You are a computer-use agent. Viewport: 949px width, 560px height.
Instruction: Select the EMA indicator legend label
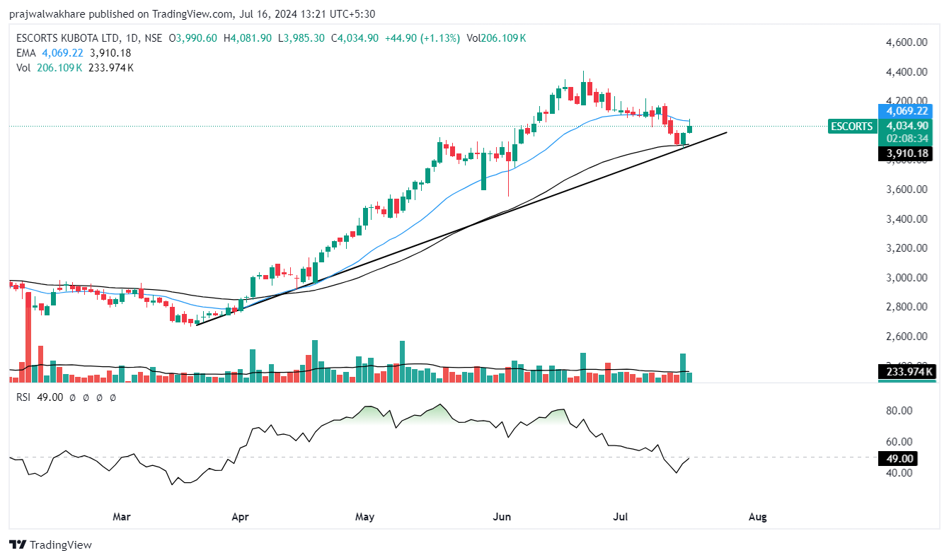[x=27, y=53]
